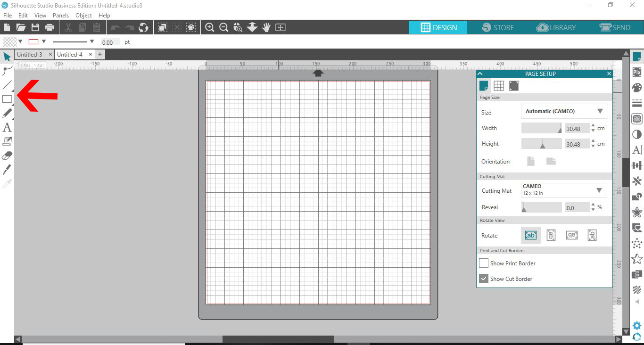644x345 pixels.
Task: Open the Cutting Mat CAMEO dropdown
Action: 564,190
